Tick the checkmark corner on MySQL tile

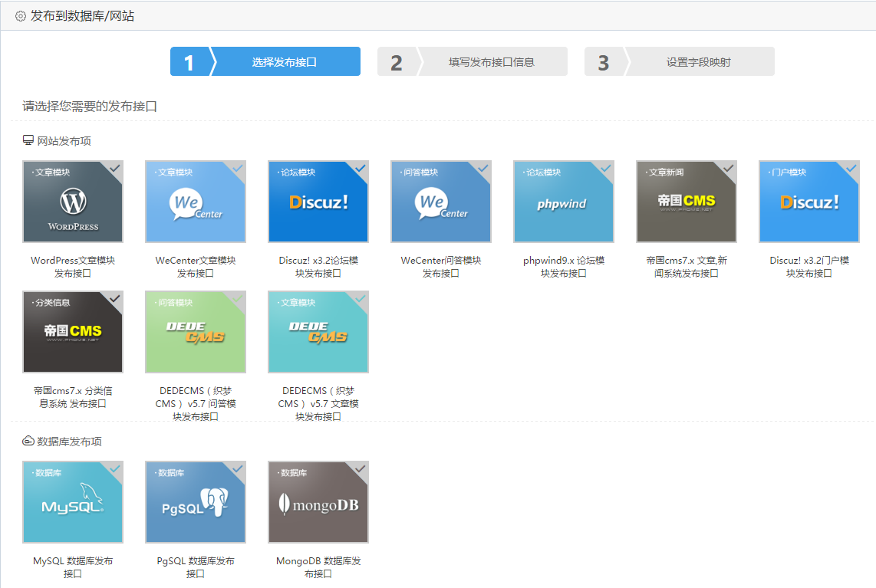coord(114,469)
